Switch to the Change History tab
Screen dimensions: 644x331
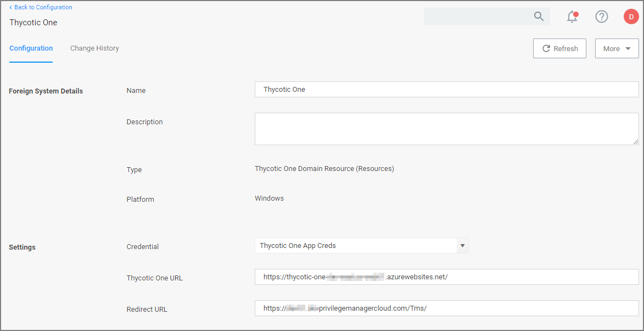tap(94, 48)
